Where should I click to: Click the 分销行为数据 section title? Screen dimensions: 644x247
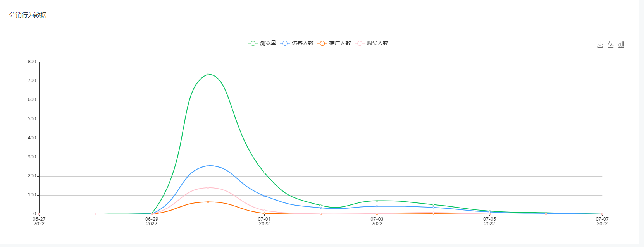[x=28, y=15]
